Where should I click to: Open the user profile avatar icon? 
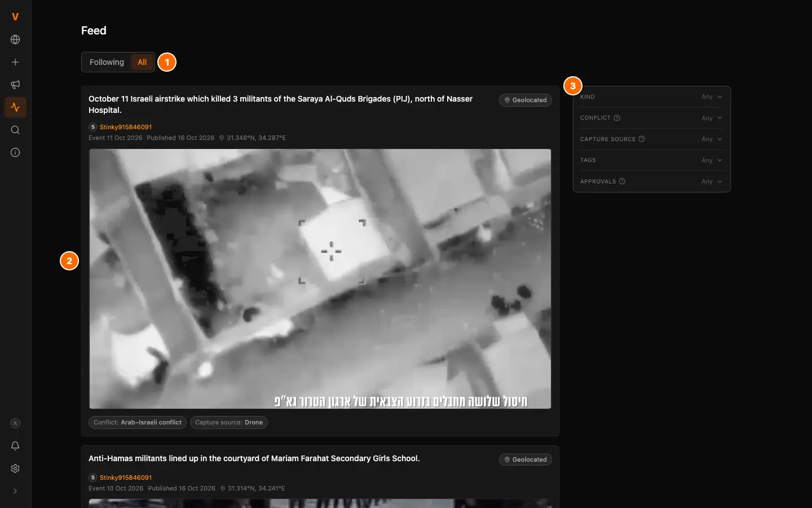click(x=15, y=423)
